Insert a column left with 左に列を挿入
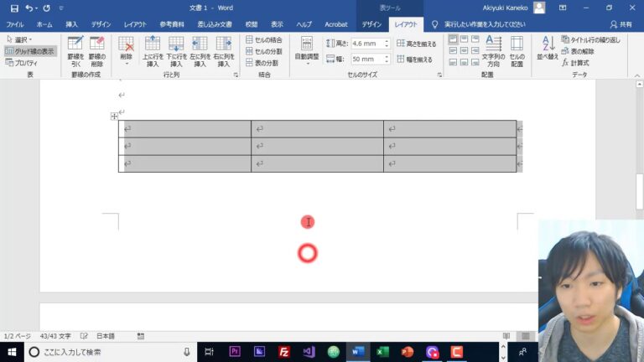644x362 pixels. click(200, 52)
